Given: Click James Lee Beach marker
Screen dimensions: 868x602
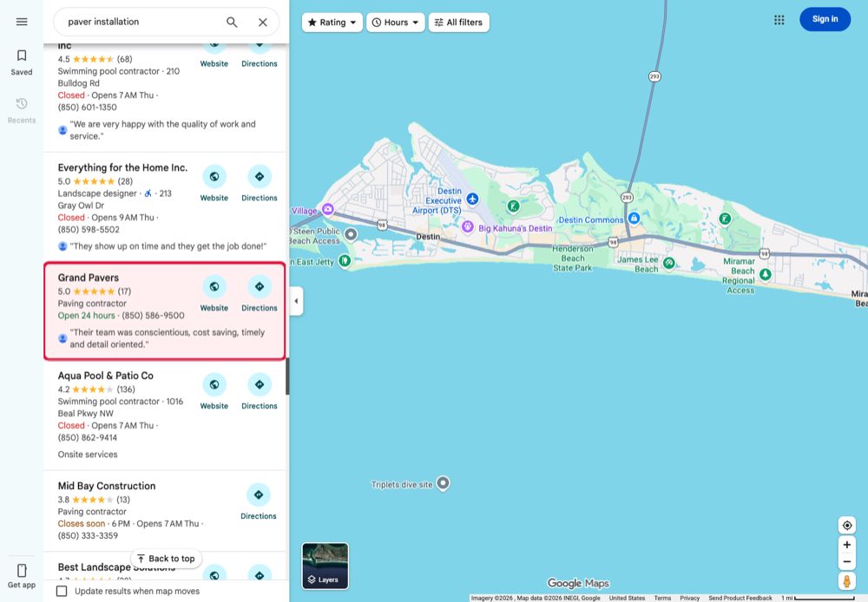Looking at the screenshot, I should coord(668,262).
